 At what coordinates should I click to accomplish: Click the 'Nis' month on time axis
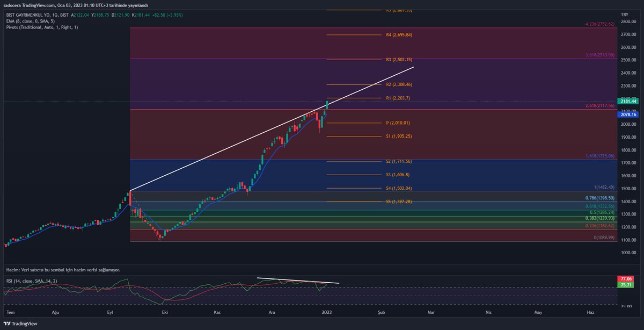(488, 312)
